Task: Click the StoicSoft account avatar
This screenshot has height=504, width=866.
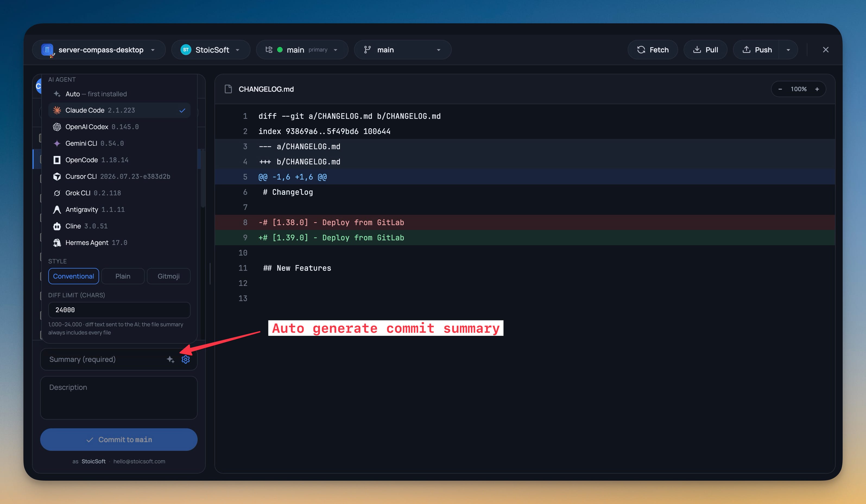Action: click(x=186, y=50)
